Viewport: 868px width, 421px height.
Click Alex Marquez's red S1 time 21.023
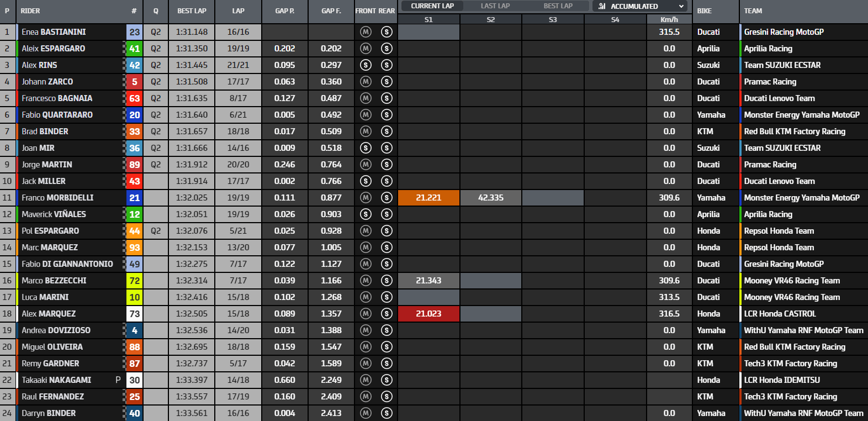(x=428, y=314)
